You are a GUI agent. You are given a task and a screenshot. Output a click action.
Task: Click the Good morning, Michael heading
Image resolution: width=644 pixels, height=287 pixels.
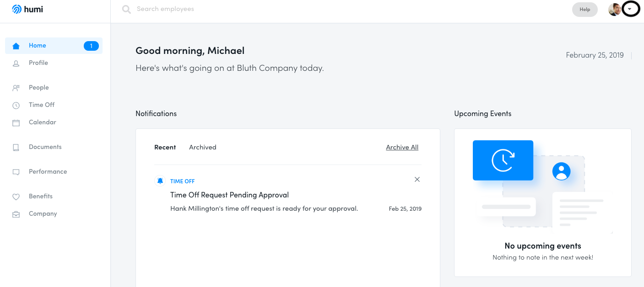click(190, 51)
